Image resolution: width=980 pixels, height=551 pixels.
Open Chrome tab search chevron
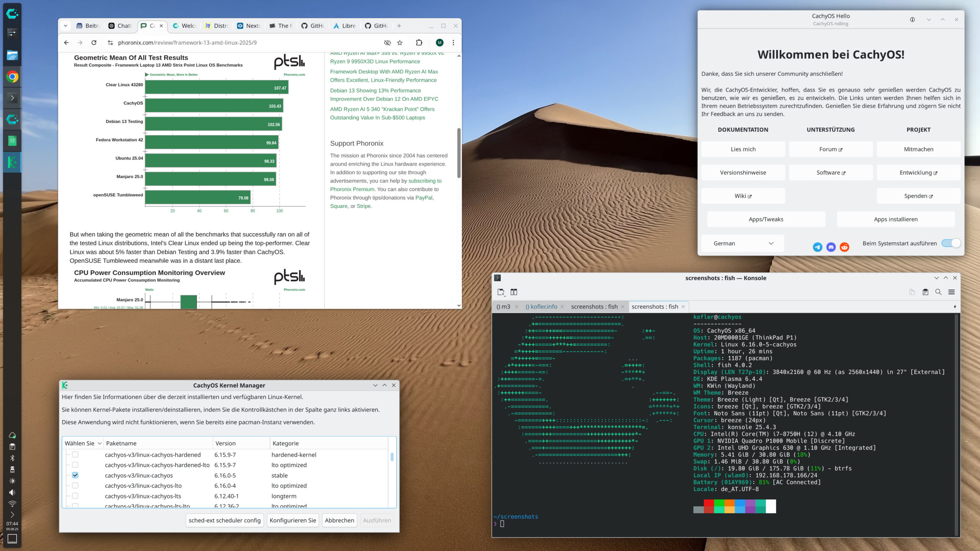[65, 26]
